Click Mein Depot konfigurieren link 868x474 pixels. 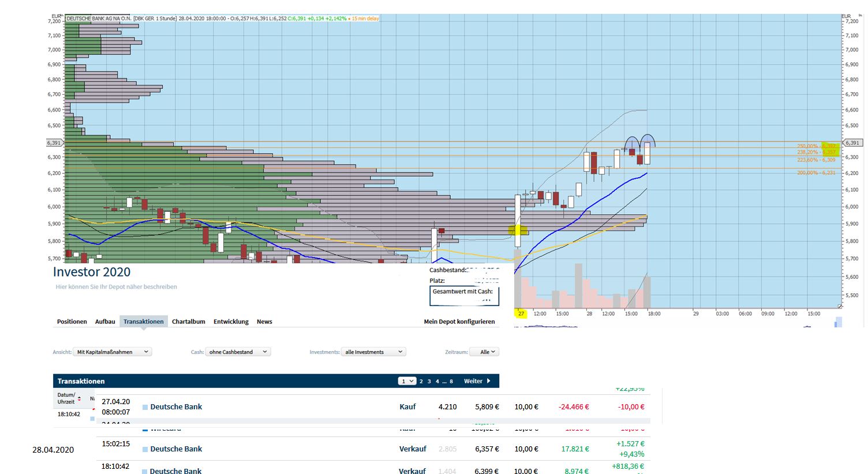(459, 322)
